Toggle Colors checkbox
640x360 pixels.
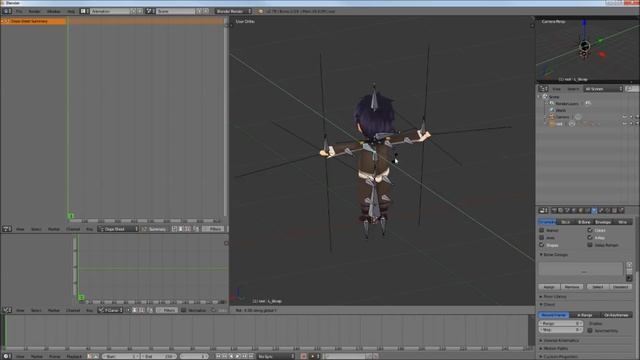point(590,230)
